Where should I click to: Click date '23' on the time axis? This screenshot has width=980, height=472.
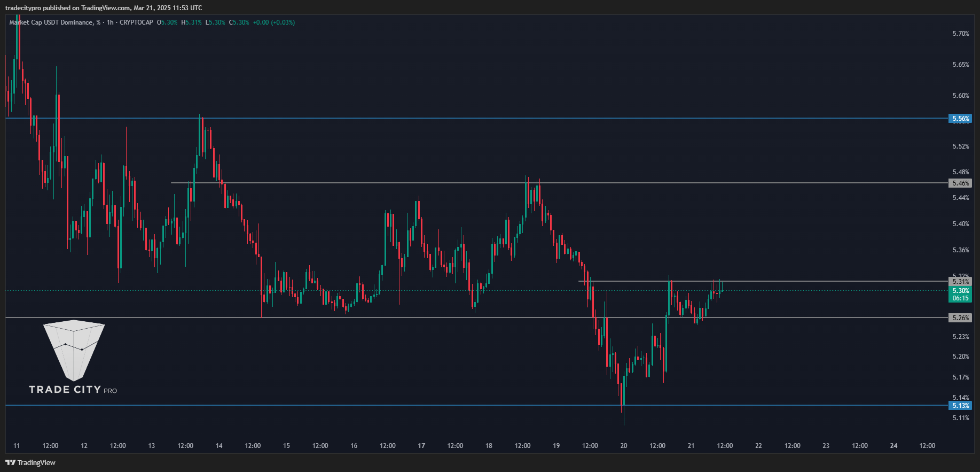(x=826, y=446)
